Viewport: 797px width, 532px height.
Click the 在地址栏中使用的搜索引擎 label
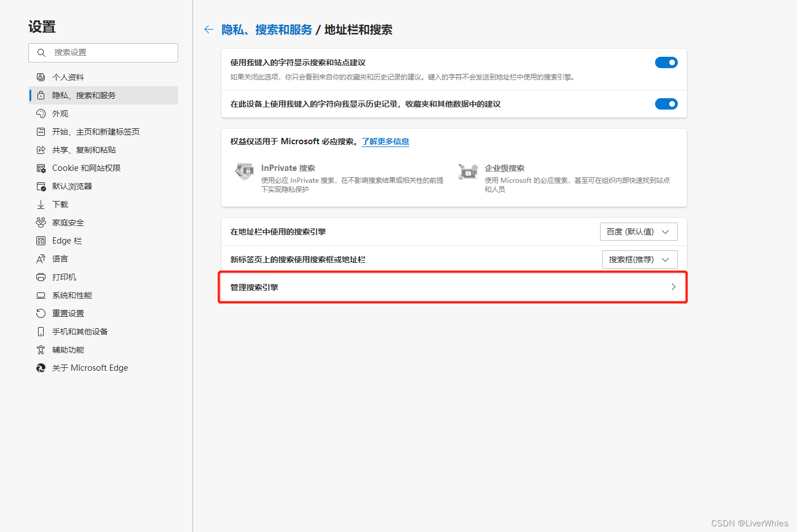pyautogui.click(x=278, y=232)
